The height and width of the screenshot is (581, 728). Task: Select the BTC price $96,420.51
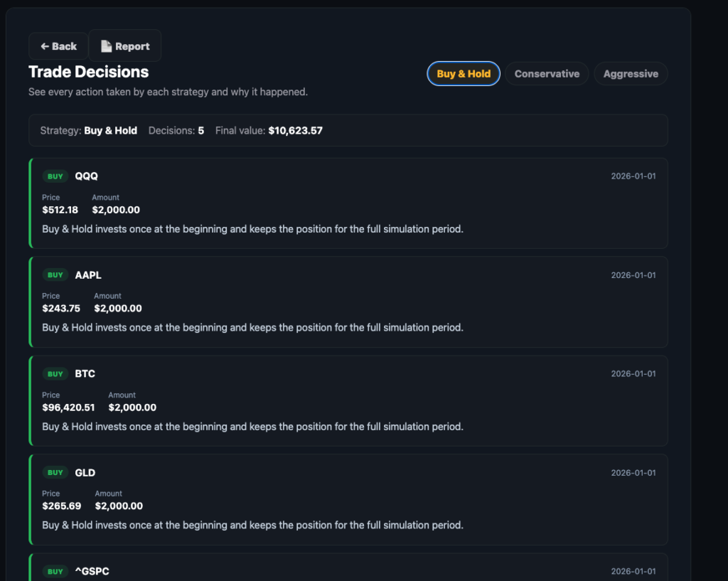(x=68, y=407)
